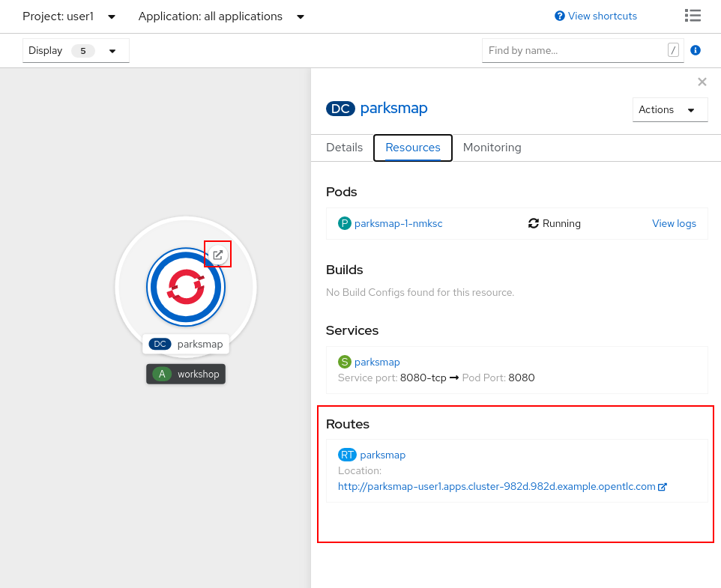Open the Actions dropdown menu
721x588 pixels.
(x=669, y=109)
